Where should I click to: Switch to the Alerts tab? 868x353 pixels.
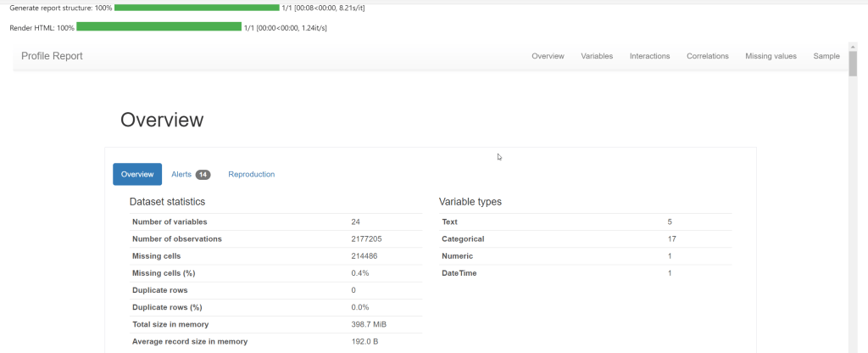[x=181, y=174]
